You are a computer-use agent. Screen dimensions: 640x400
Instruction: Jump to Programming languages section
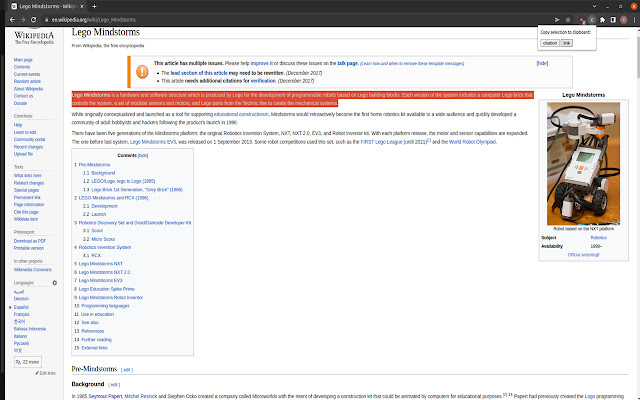(x=102, y=305)
